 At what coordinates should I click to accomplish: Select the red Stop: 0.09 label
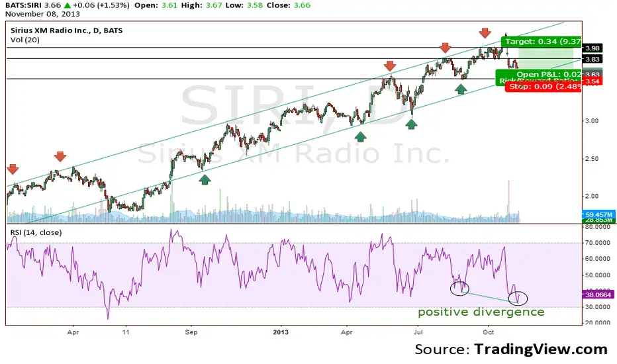543,87
